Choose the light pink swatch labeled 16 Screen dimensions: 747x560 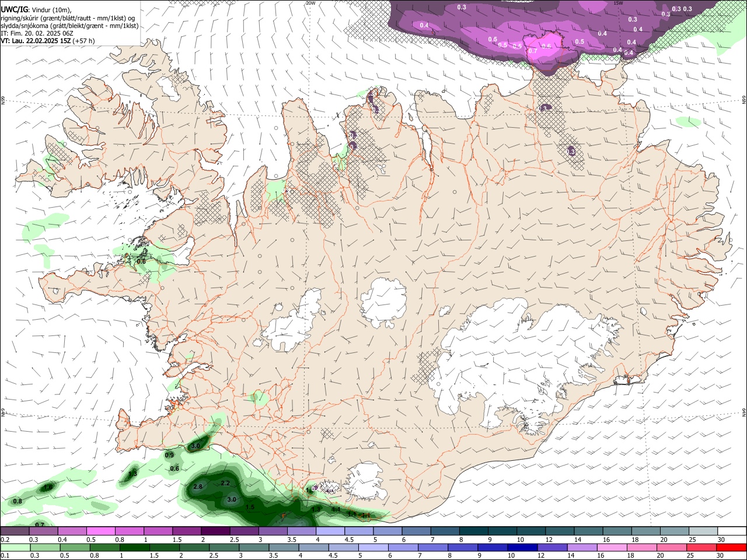[x=611, y=547]
